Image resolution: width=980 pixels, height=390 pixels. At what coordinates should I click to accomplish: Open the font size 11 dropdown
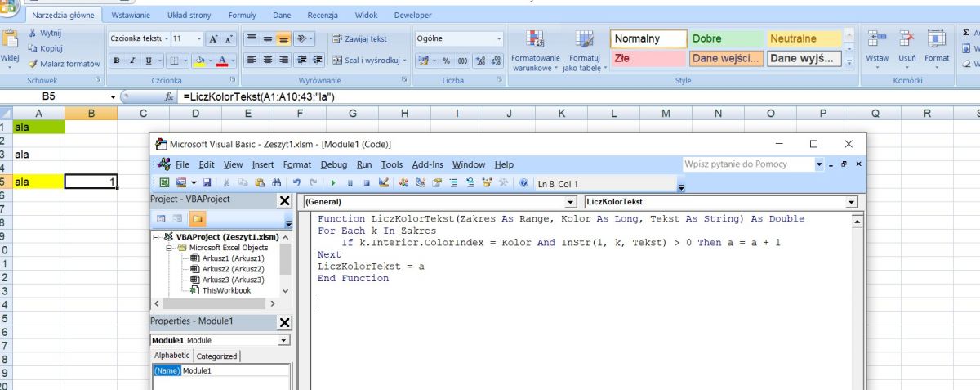pos(198,38)
